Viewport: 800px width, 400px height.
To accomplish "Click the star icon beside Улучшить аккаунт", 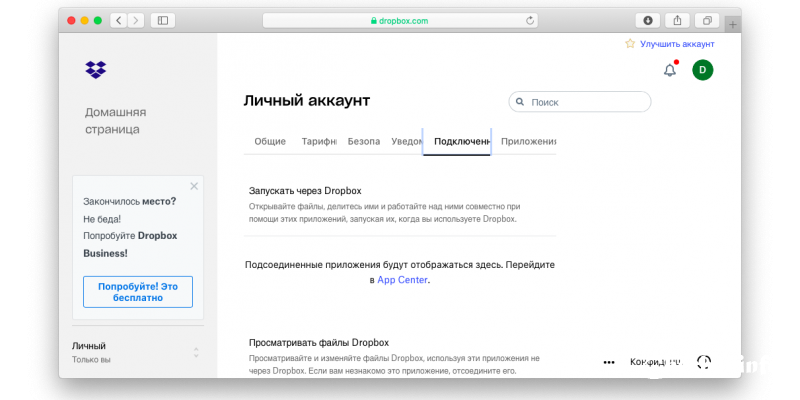I will [x=630, y=44].
